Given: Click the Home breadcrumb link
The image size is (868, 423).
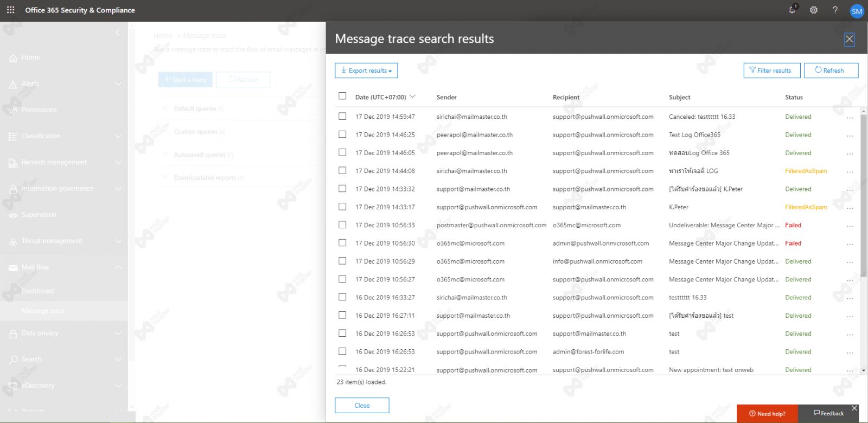Looking at the screenshot, I should click(163, 36).
